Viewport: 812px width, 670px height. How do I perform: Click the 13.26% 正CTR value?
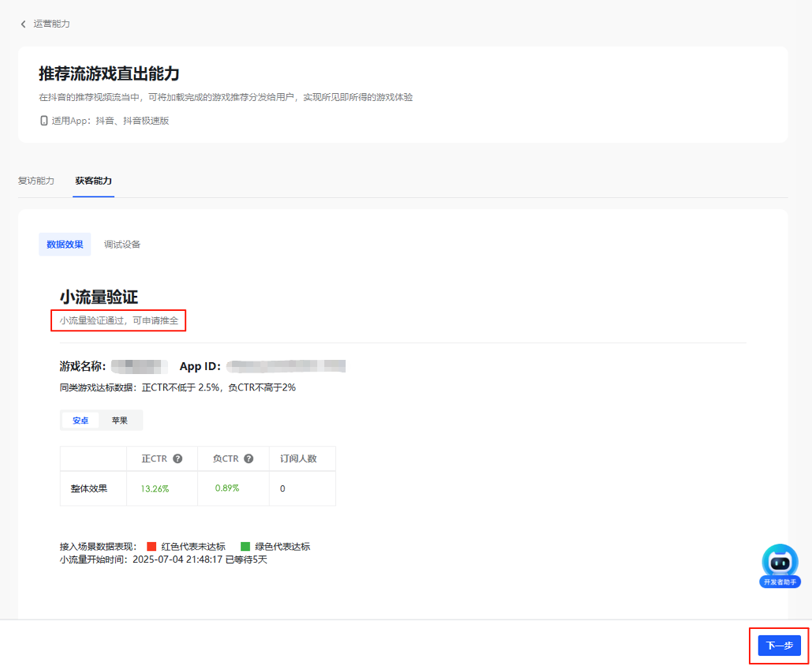pyautogui.click(x=155, y=488)
